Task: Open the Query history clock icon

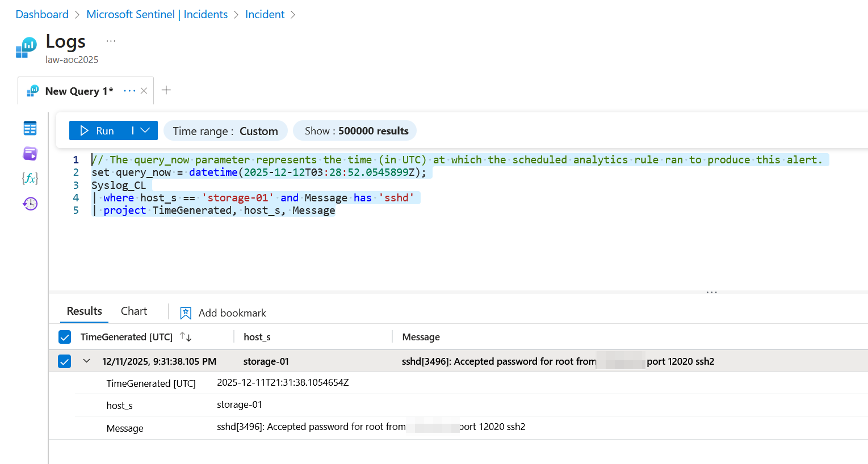Action: pyautogui.click(x=30, y=204)
